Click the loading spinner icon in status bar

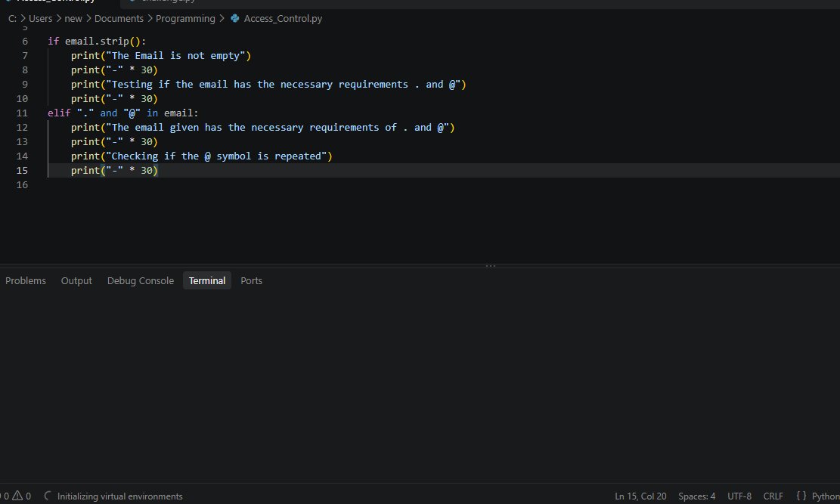pos(48,496)
